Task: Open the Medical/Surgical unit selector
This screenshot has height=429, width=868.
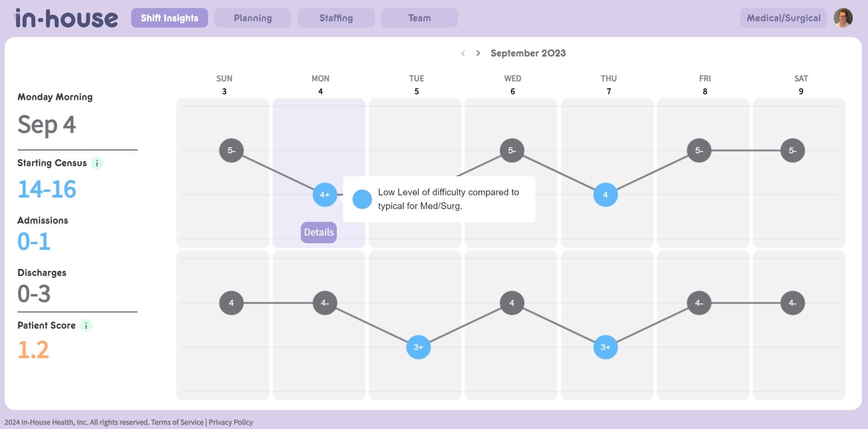Action: [x=783, y=18]
